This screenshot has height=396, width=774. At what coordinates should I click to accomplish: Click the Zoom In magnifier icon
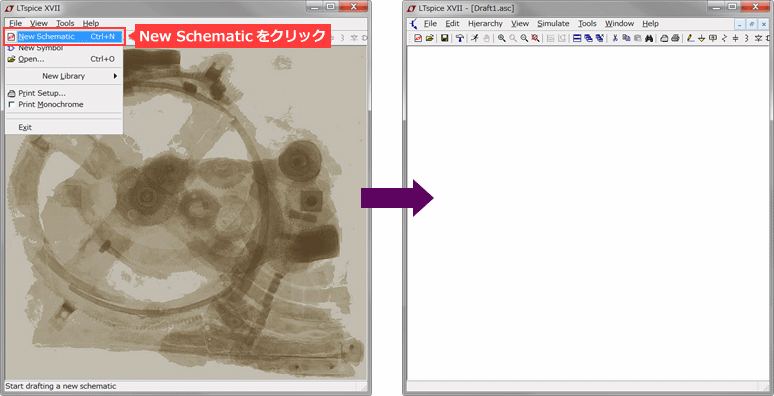(502, 38)
